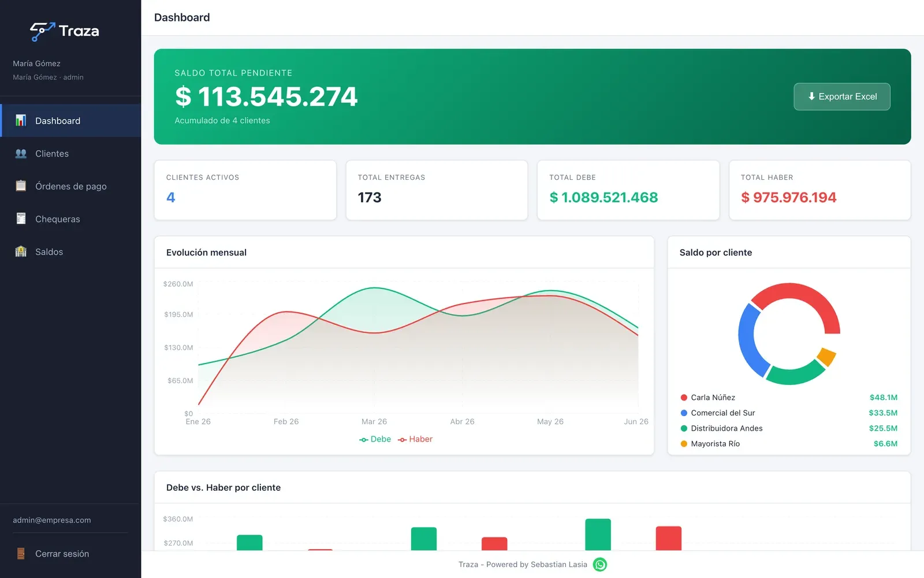Screen dimensions: 924x578
Task: Click the May 26 axis label
Action: [550, 421]
